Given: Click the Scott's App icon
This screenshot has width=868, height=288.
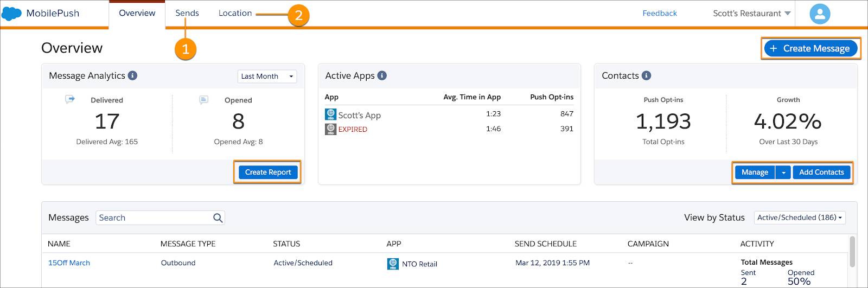Looking at the screenshot, I should [x=330, y=114].
